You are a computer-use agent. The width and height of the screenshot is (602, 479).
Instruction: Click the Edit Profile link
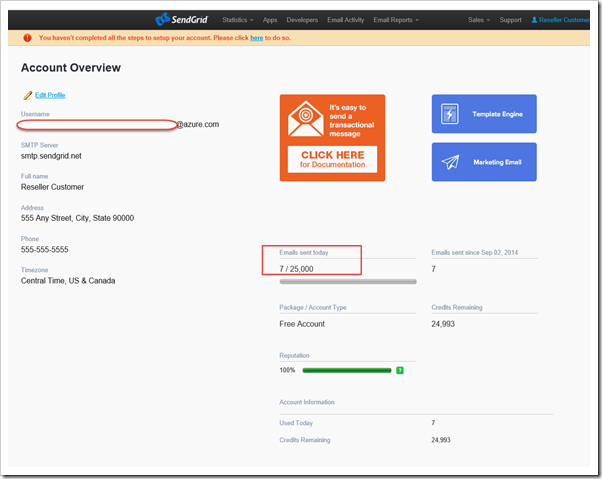pos(50,95)
